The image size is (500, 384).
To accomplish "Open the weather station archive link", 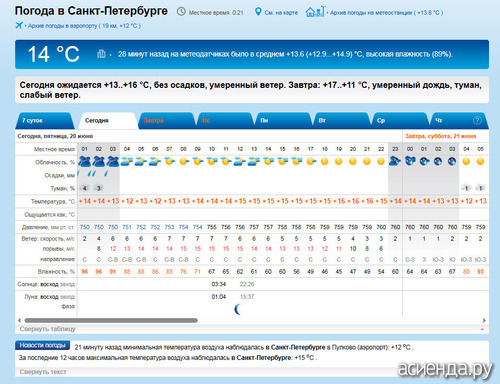I will tap(386, 13).
